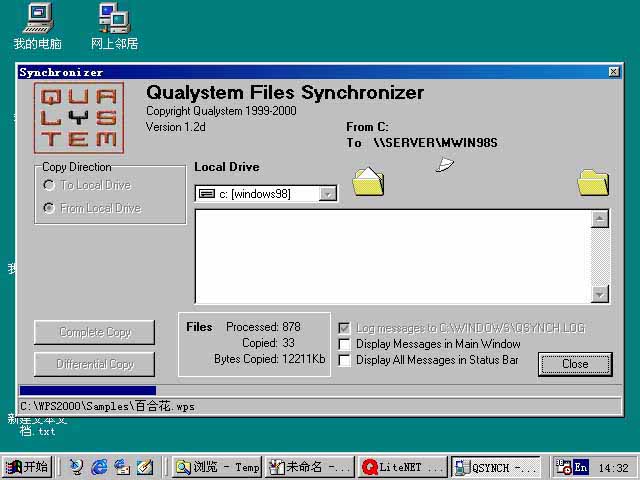This screenshot has height=480, width=640.
Task: Click the left source folder icon
Action: click(x=368, y=181)
